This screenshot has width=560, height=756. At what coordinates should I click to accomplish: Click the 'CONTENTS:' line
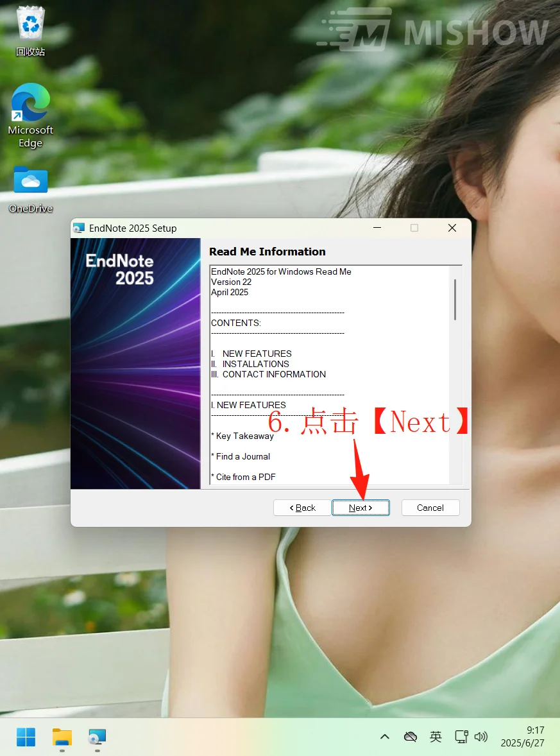click(236, 323)
